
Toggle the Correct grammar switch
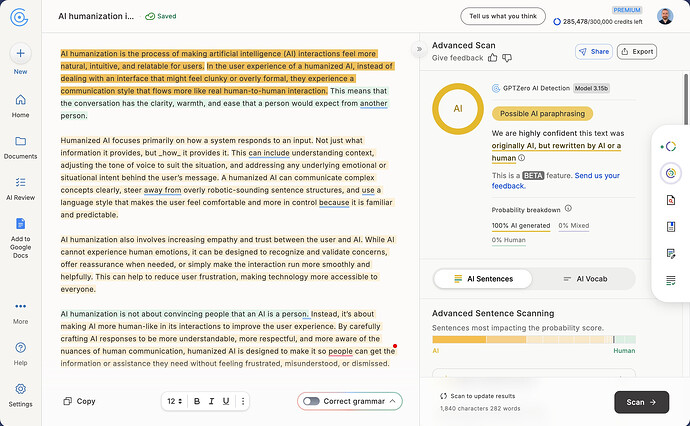(311, 401)
